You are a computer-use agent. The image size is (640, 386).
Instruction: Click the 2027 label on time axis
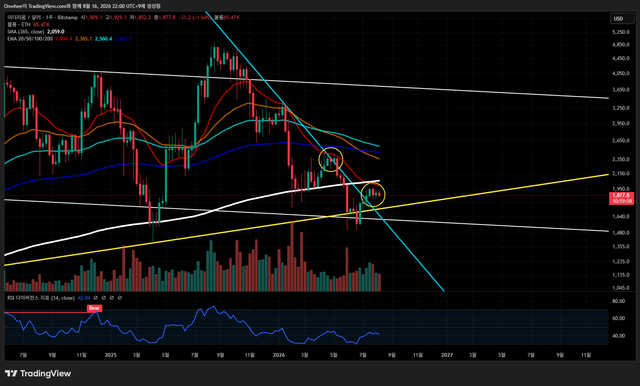(x=447, y=355)
